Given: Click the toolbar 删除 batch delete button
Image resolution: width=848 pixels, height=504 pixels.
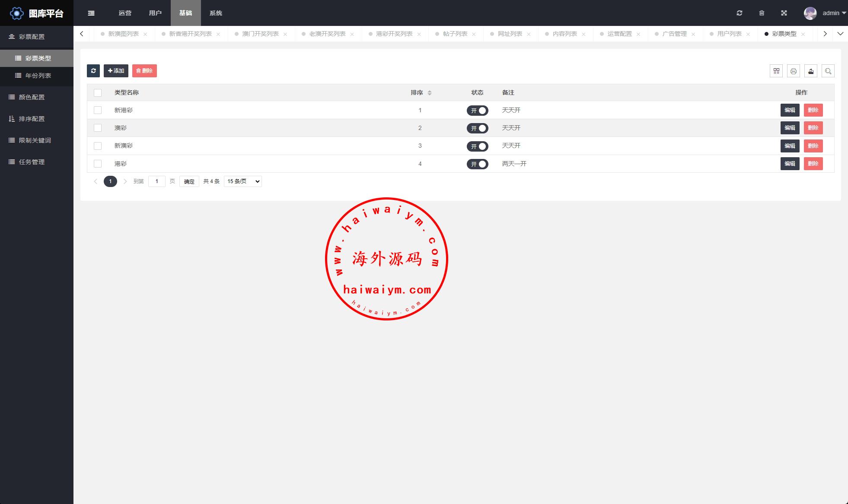Looking at the screenshot, I should pos(144,71).
